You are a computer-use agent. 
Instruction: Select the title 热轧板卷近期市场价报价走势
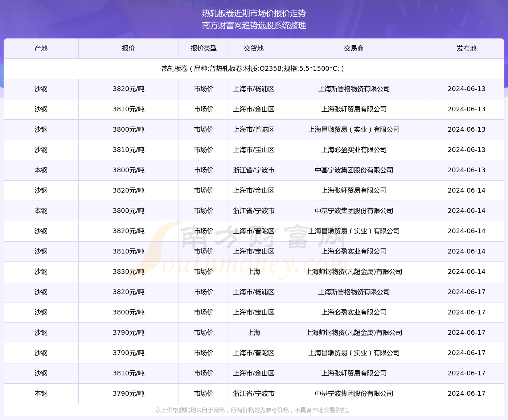[254, 13]
